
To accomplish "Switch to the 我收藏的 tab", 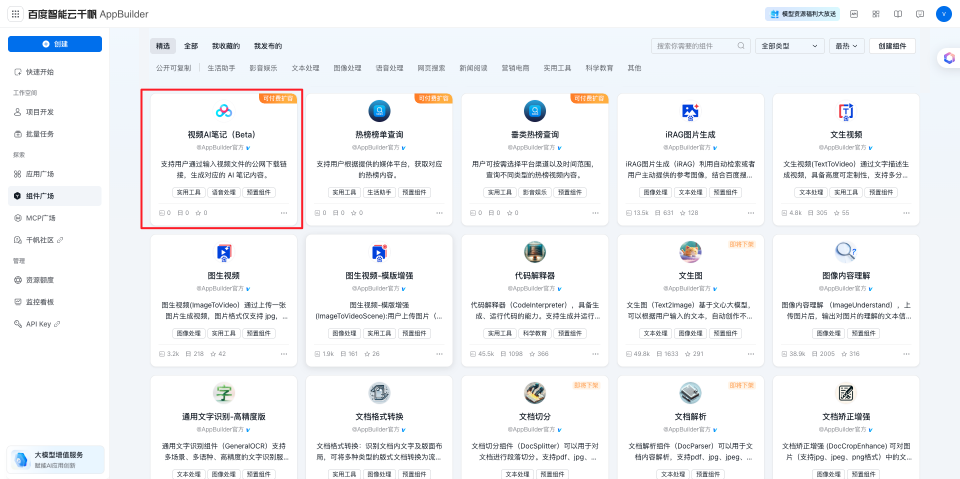I will [x=226, y=46].
